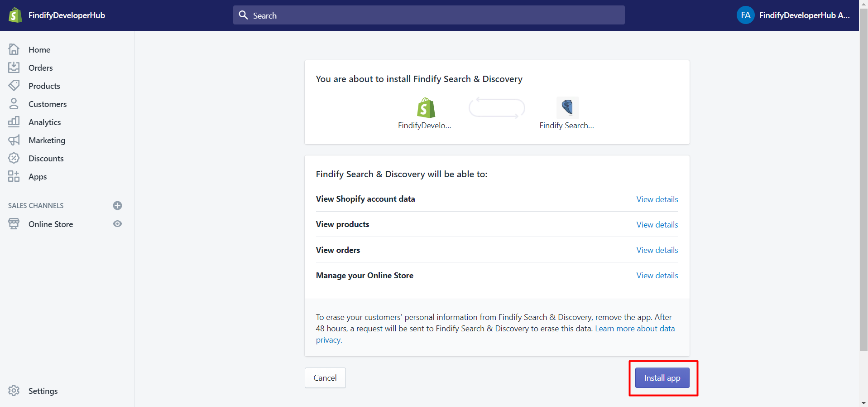Click the Orders inbox icon

(14, 68)
